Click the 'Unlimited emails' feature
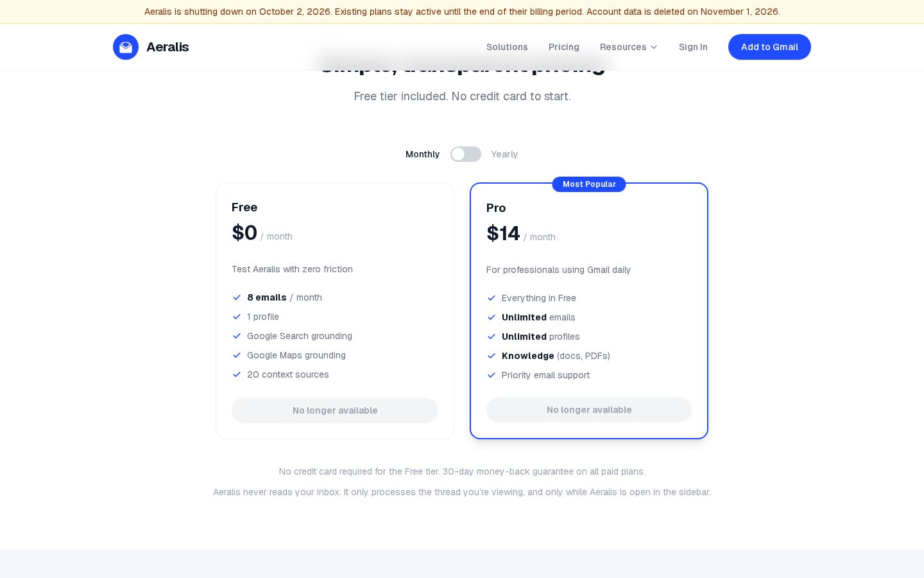The image size is (924, 578). pos(538,317)
